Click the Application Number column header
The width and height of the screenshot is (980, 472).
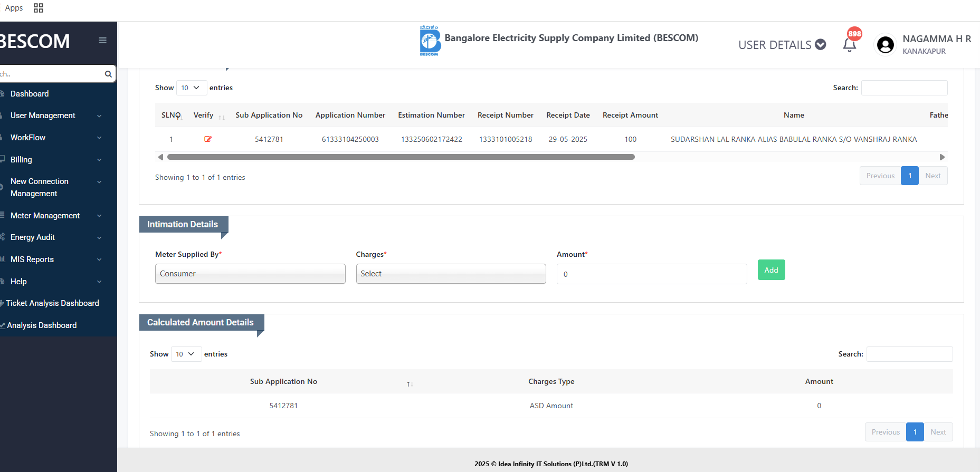click(x=350, y=115)
